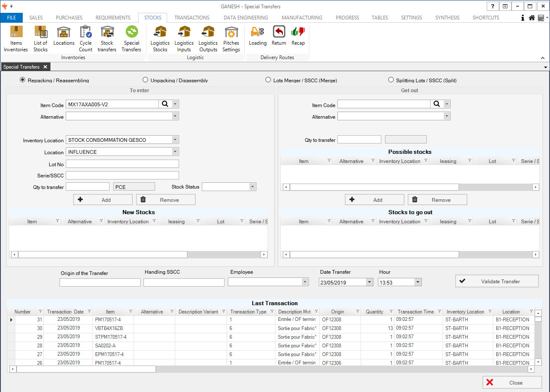Choose Lots Merger / SSCC (Merge) option
Viewport: 550px width, 392px height.
[268, 80]
